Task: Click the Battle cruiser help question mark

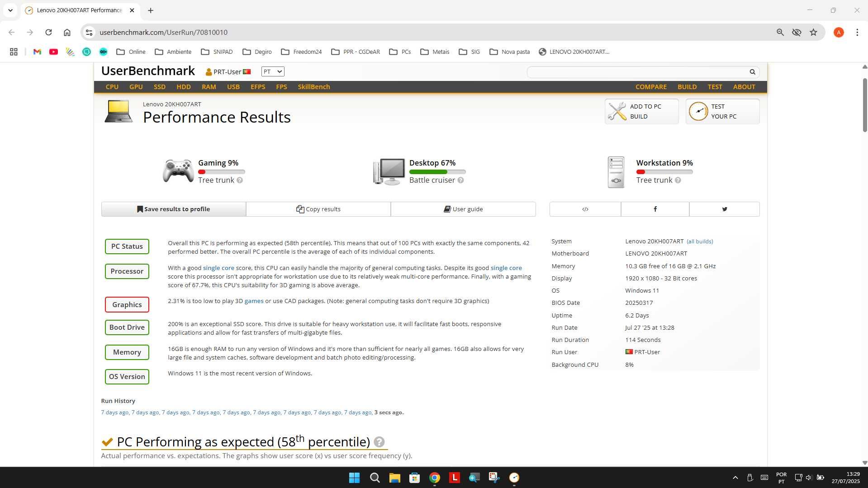Action: click(x=460, y=180)
